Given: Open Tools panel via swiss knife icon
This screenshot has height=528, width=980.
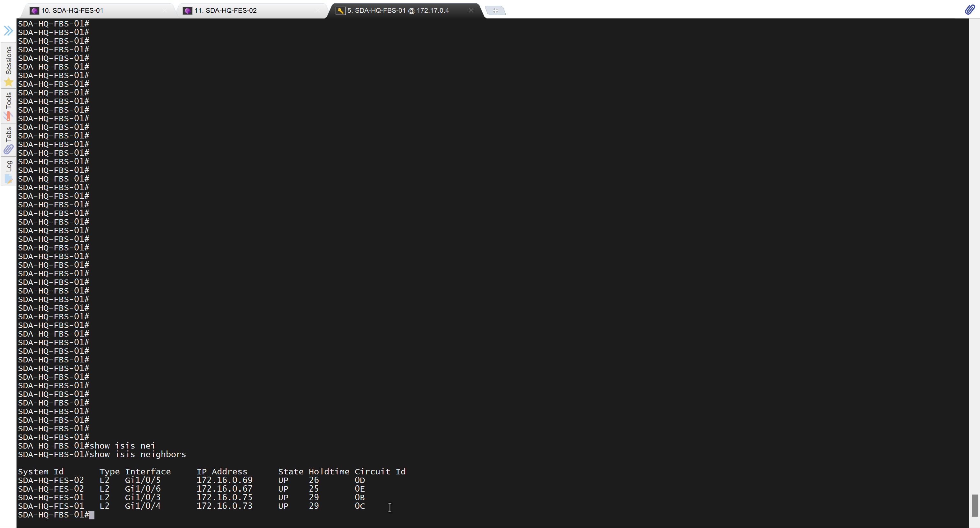Looking at the screenshot, I should tap(8, 115).
